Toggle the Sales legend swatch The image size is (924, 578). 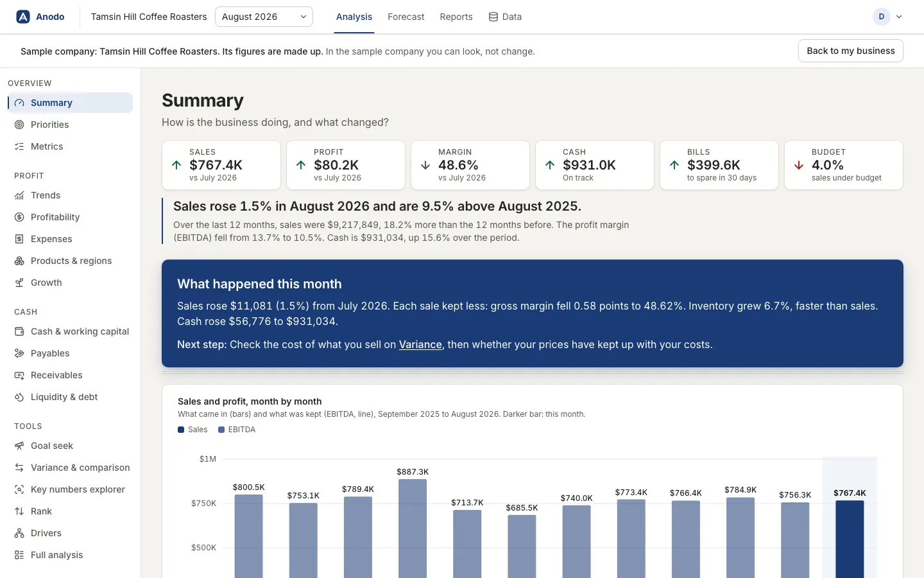(181, 430)
